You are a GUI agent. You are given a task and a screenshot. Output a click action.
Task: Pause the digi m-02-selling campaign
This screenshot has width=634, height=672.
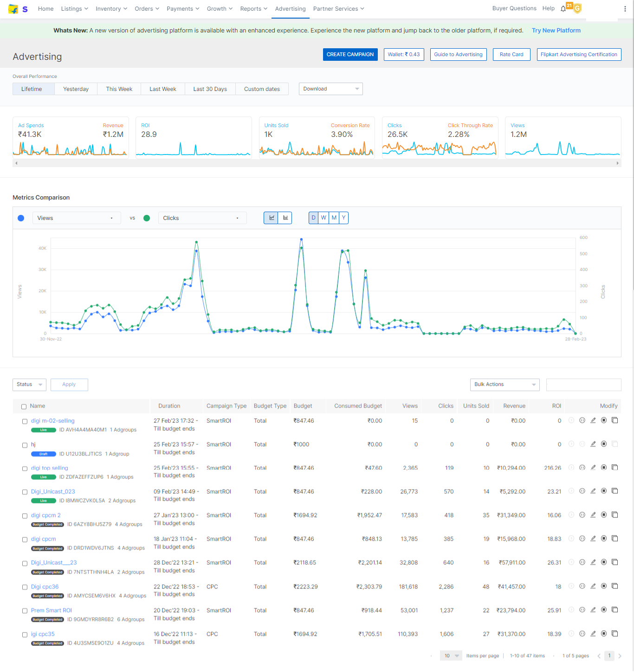point(582,420)
